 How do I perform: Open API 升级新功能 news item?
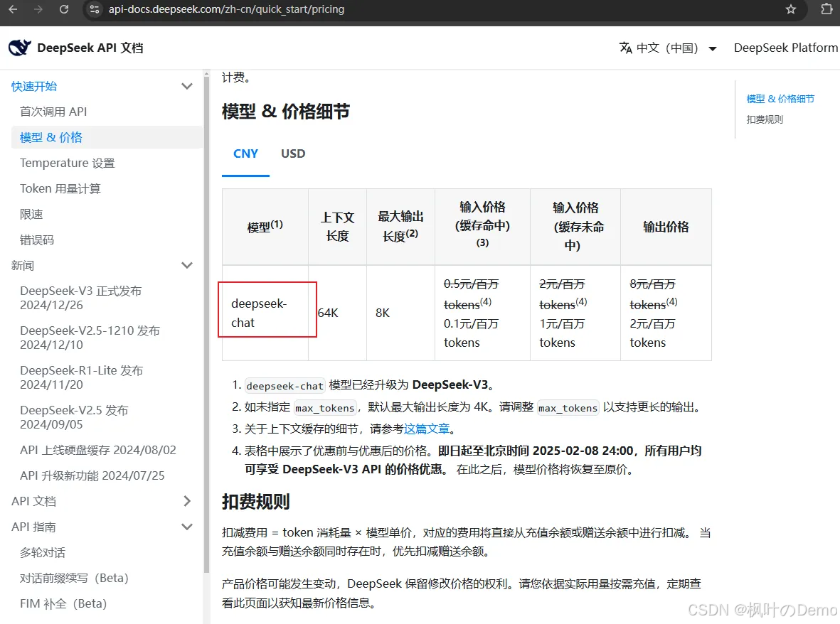tap(92, 475)
